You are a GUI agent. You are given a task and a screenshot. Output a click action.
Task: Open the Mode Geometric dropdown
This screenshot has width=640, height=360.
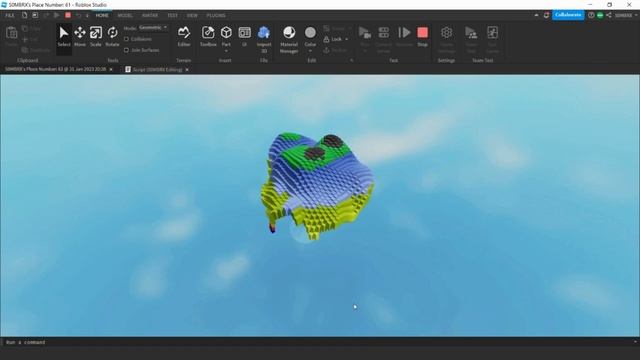[x=153, y=27]
